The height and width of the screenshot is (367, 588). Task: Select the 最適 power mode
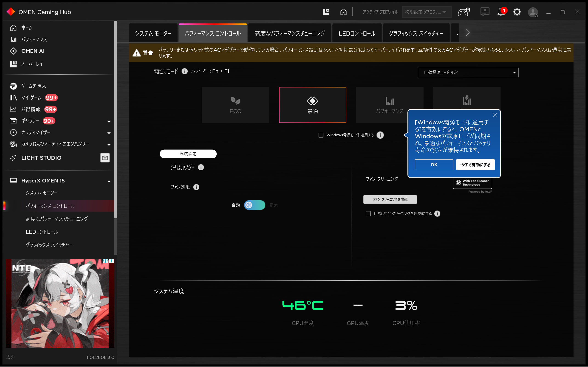click(x=312, y=105)
